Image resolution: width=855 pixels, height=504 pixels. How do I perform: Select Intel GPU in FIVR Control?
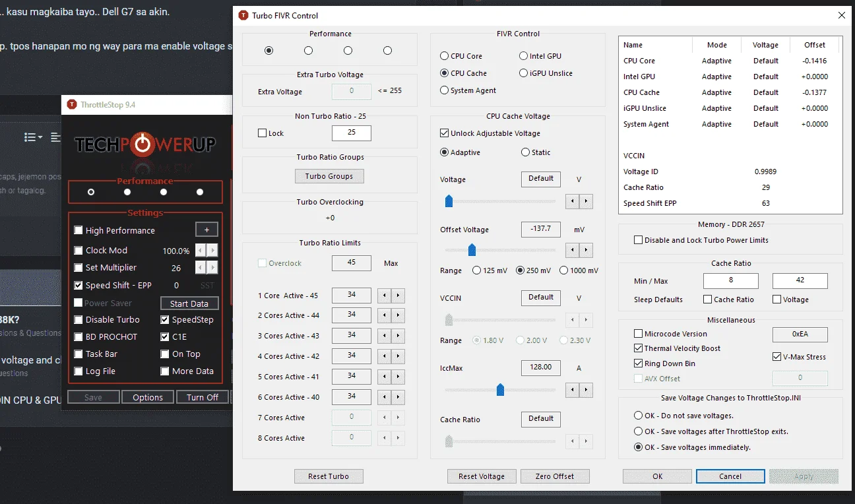pyautogui.click(x=524, y=56)
